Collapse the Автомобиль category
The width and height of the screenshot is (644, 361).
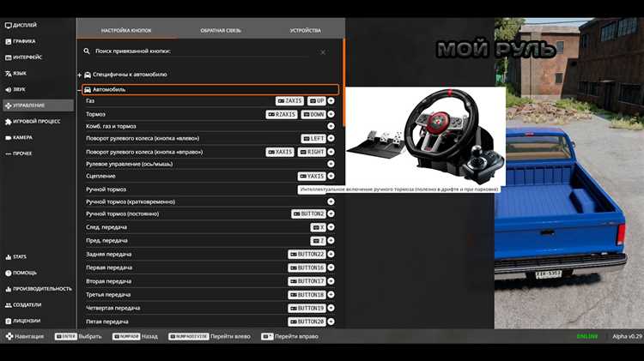click(x=210, y=89)
